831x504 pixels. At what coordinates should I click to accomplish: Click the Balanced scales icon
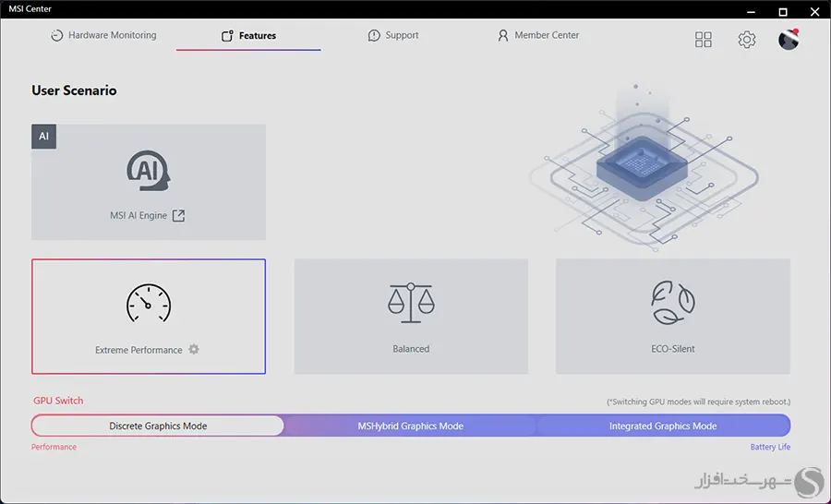point(411,303)
